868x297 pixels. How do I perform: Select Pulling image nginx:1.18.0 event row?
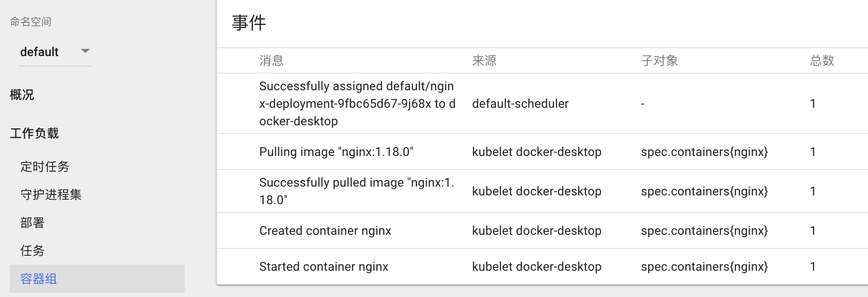[542, 152]
